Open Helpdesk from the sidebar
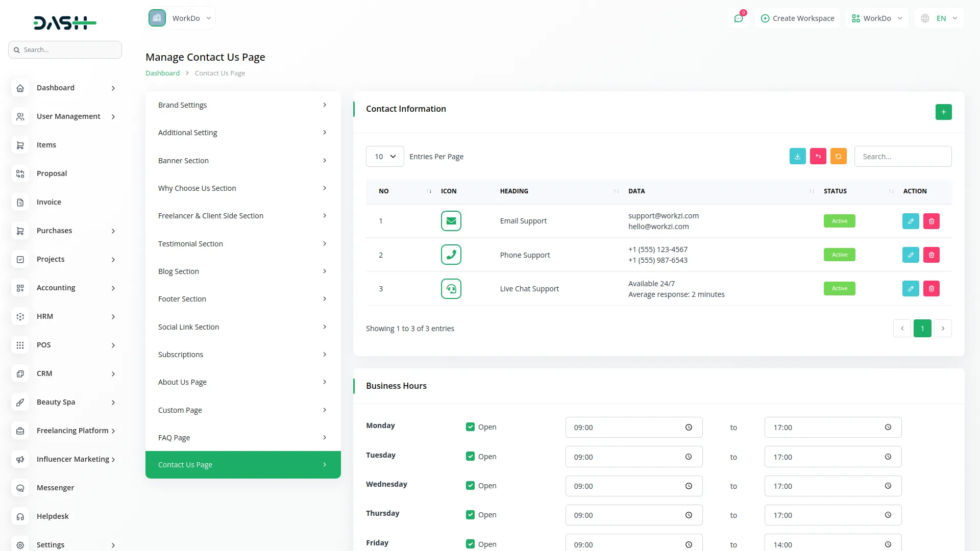This screenshot has width=980, height=551. 52,516
